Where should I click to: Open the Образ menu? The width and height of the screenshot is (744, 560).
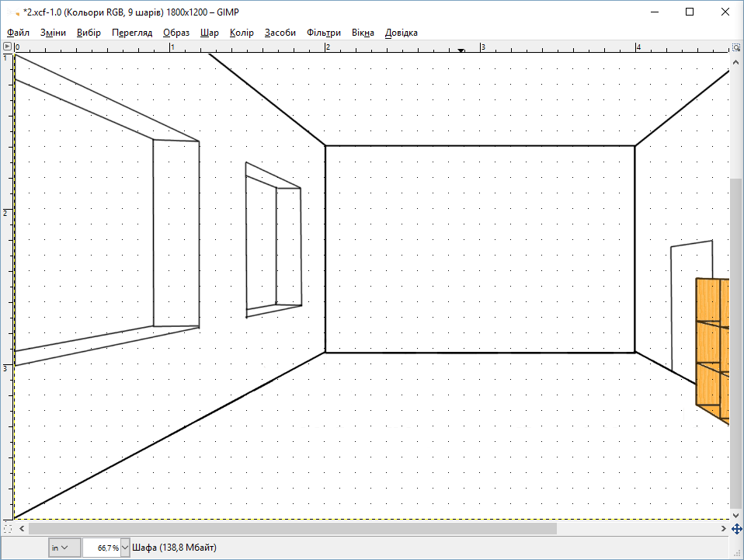click(x=176, y=33)
